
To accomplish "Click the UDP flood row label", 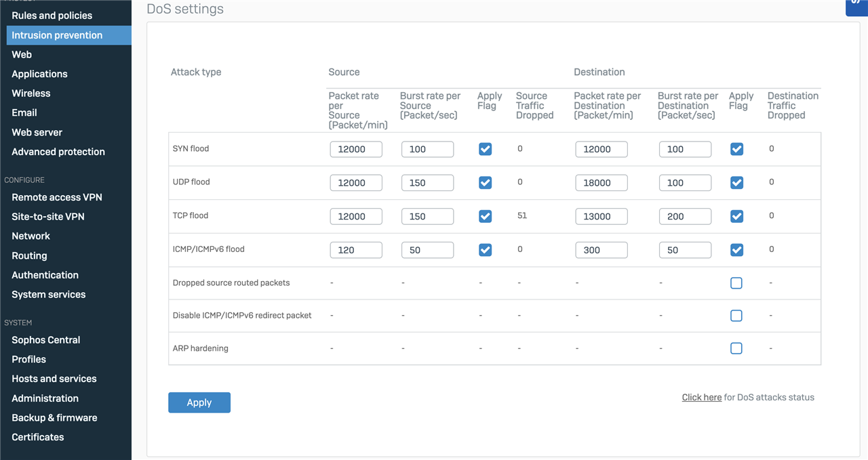I will pyautogui.click(x=191, y=182).
